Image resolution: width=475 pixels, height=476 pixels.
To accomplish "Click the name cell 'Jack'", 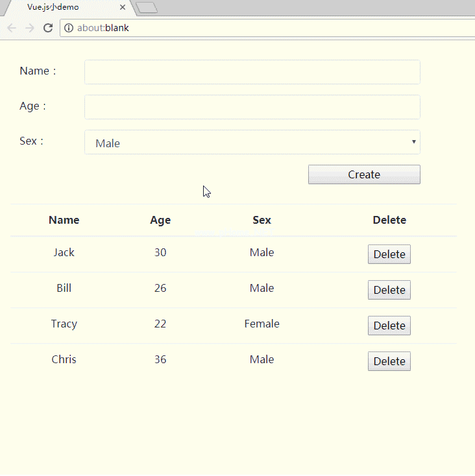I will (x=64, y=252).
